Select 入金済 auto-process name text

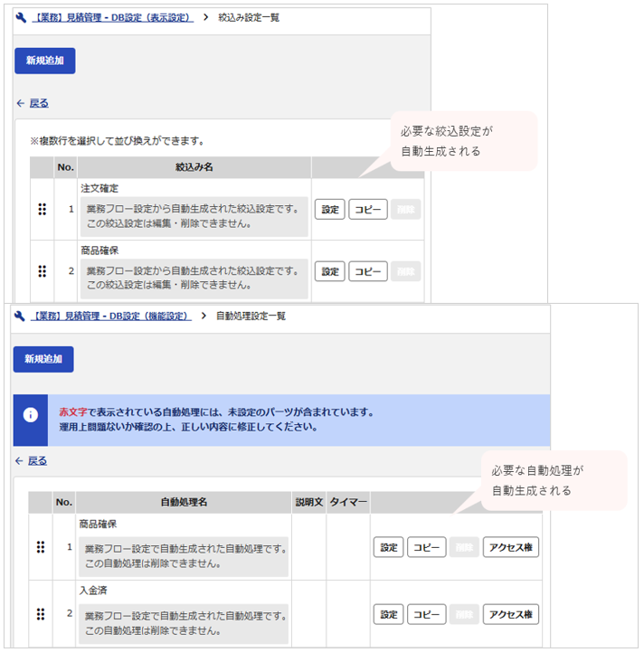tap(93, 590)
